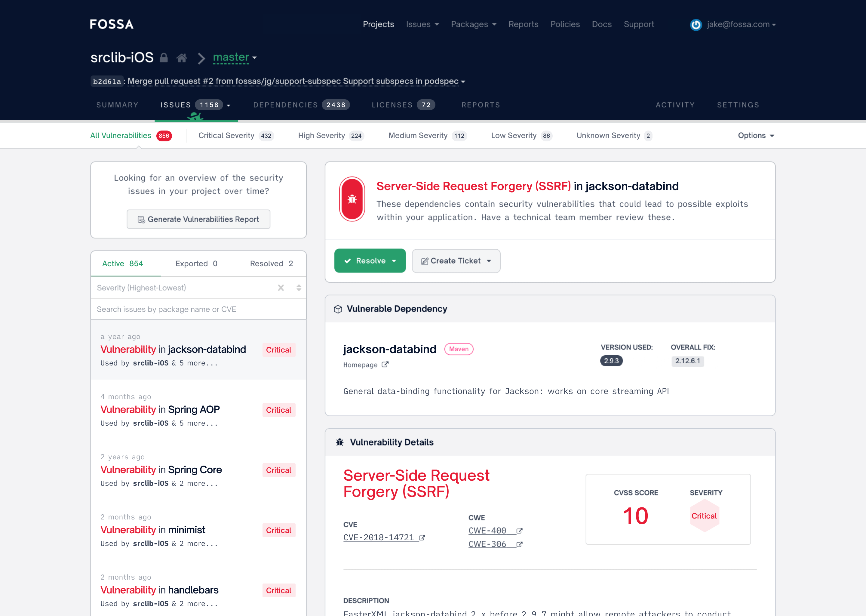The image size is (866, 616).
Task: Filter by Low Severity 86
Action: click(x=522, y=135)
